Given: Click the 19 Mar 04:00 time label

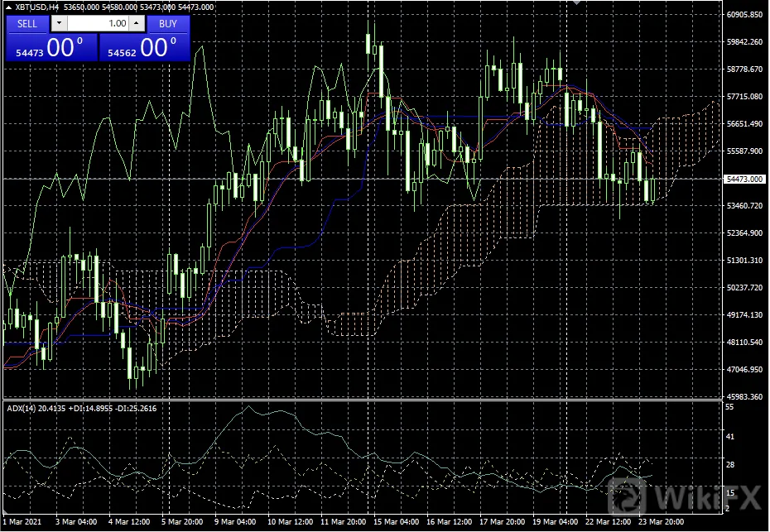Looking at the screenshot, I should (x=556, y=522).
